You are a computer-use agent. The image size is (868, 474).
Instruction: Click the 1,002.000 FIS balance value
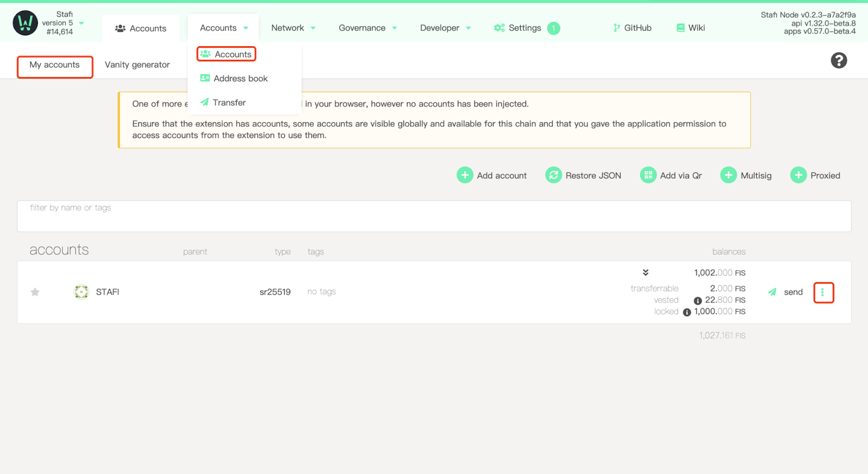(x=720, y=273)
